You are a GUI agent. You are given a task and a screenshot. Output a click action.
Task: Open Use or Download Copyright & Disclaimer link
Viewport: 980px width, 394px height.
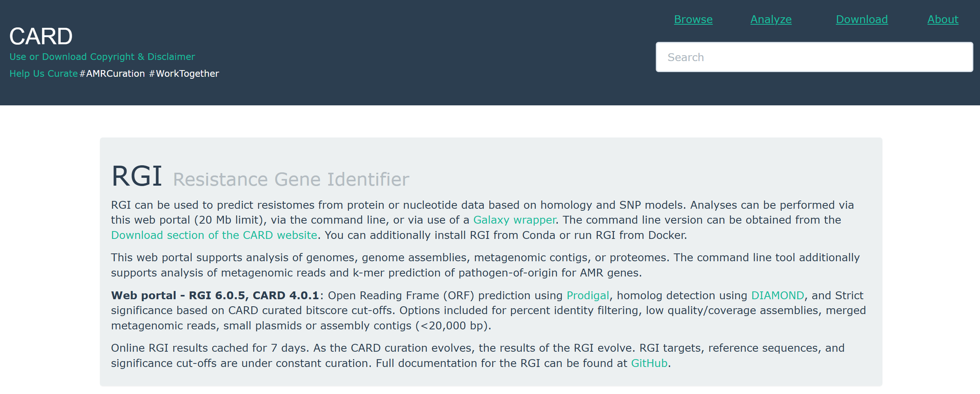(x=102, y=57)
